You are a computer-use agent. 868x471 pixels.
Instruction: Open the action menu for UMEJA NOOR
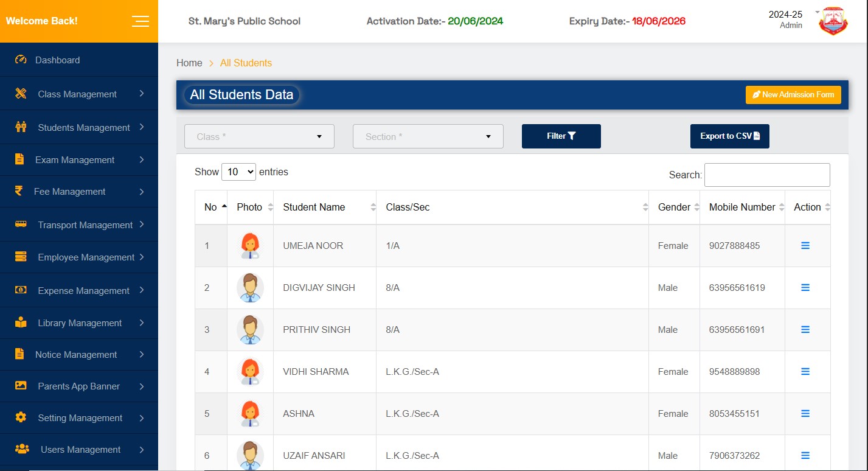coord(805,245)
